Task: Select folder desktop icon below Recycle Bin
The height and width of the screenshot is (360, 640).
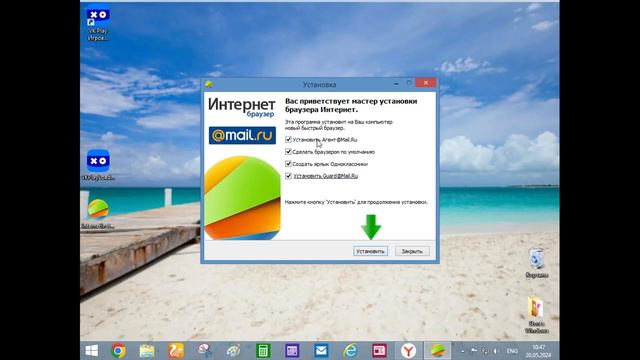Action: point(536,315)
